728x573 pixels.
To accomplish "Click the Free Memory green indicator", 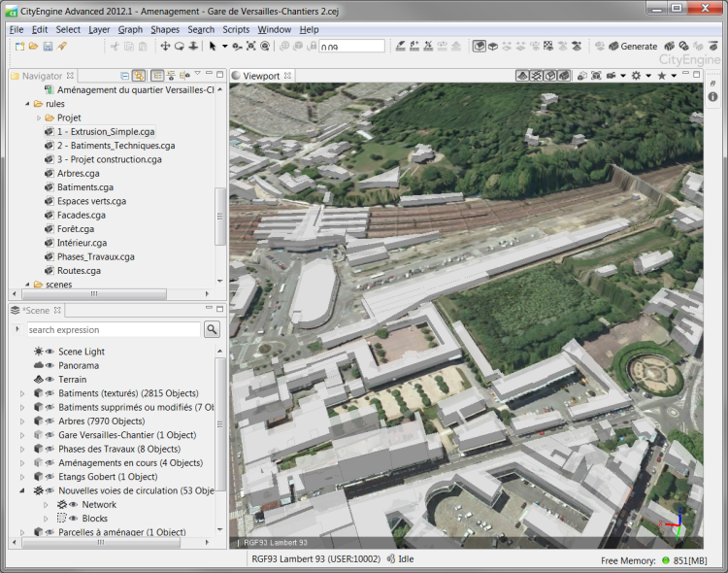I will (x=665, y=560).
